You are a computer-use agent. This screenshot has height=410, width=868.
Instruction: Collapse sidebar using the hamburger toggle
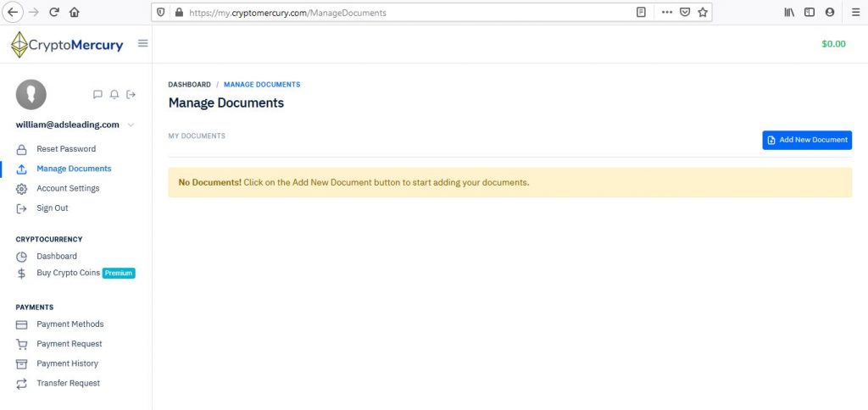tap(142, 43)
